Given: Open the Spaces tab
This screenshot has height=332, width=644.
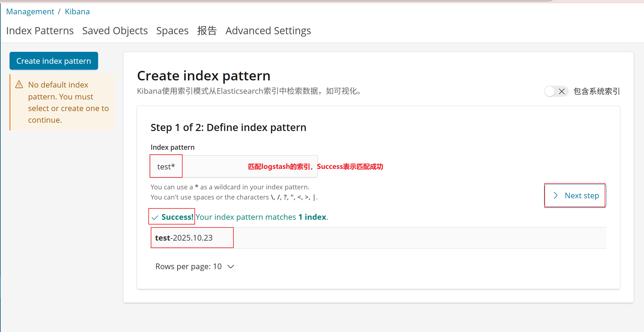Looking at the screenshot, I should point(172,31).
